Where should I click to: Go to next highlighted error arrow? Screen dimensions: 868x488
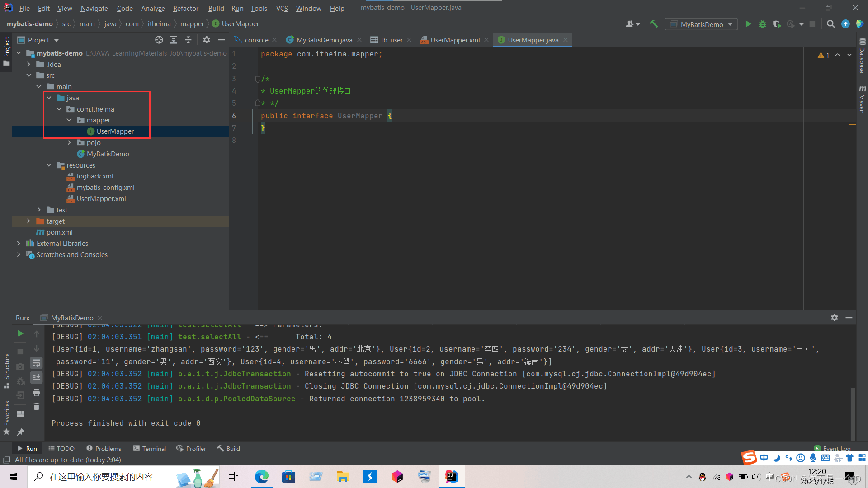point(849,55)
